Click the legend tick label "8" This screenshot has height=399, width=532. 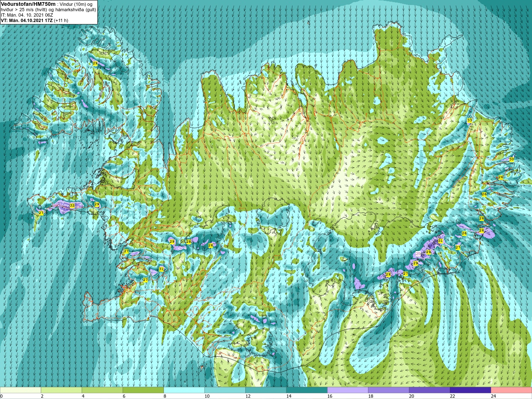[165, 396]
